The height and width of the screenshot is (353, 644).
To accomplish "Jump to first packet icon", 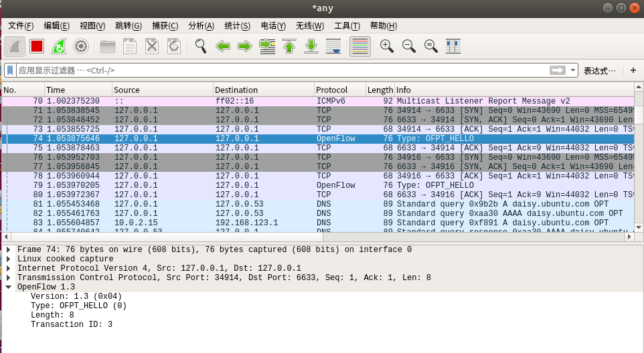I will pos(289,46).
